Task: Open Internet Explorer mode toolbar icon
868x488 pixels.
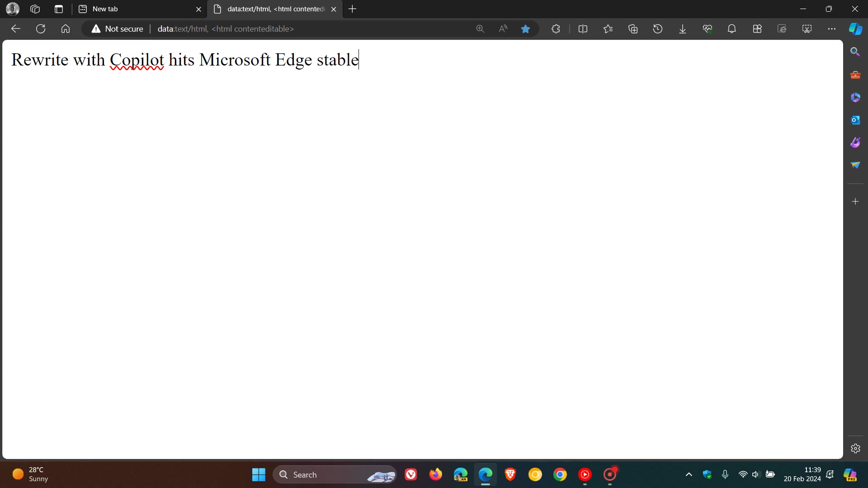Action: (782, 29)
